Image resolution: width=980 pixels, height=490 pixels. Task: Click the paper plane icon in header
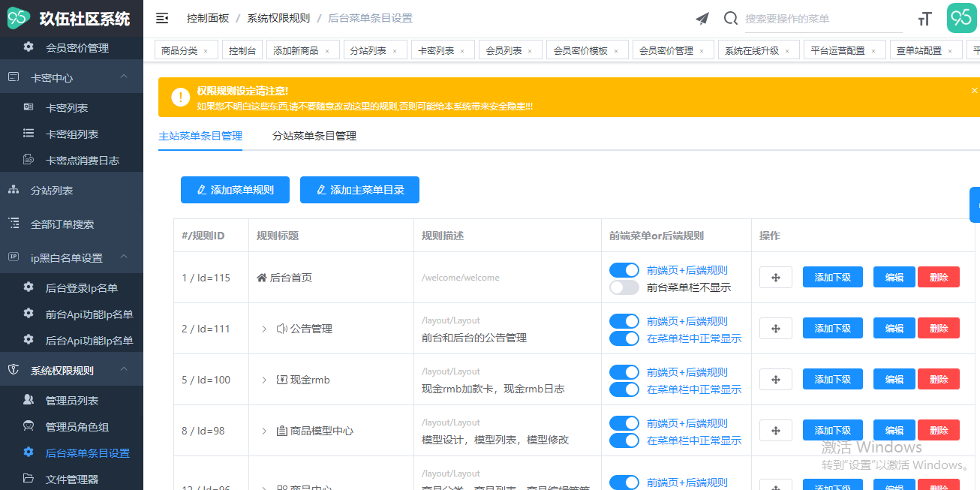702,19
